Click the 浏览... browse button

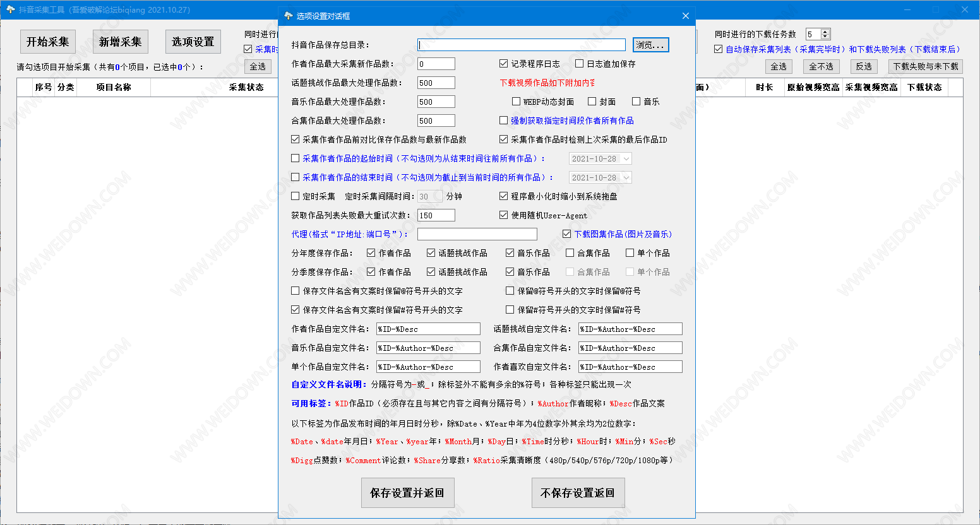click(x=650, y=45)
